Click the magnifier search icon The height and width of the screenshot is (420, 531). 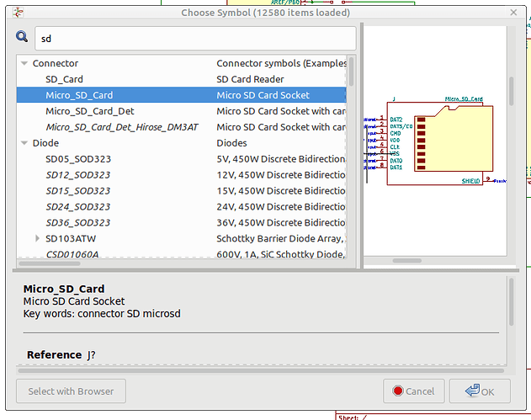[x=22, y=36]
